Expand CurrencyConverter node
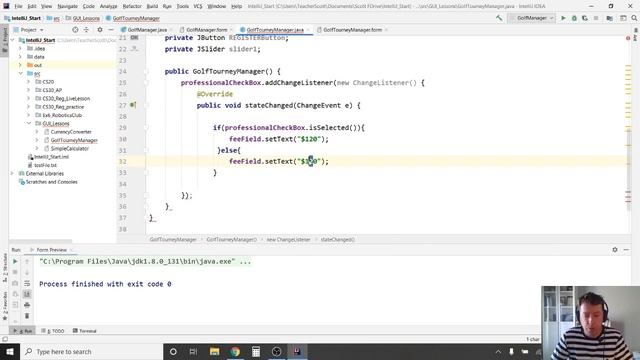Viewport: 640px width, 360px height. pyautogui.click(x=37, y=132)
